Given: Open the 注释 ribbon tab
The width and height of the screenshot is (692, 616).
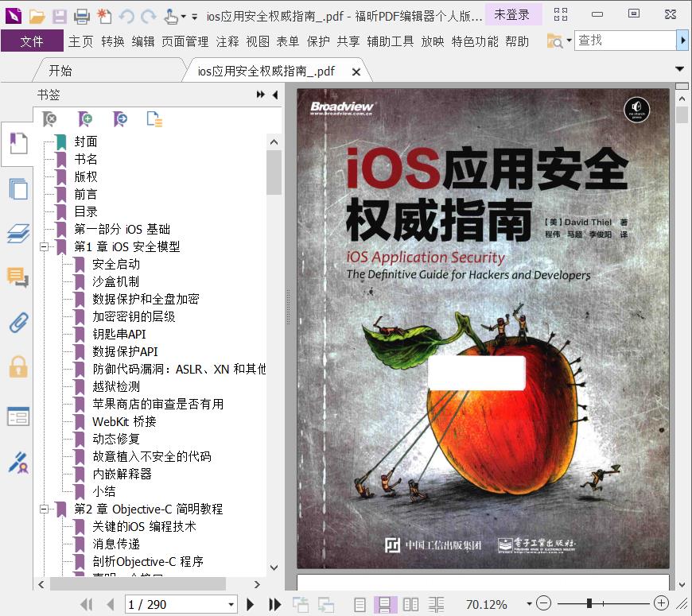Looking at the screenshot, I should pyautogui.click(x=227, y=41).
